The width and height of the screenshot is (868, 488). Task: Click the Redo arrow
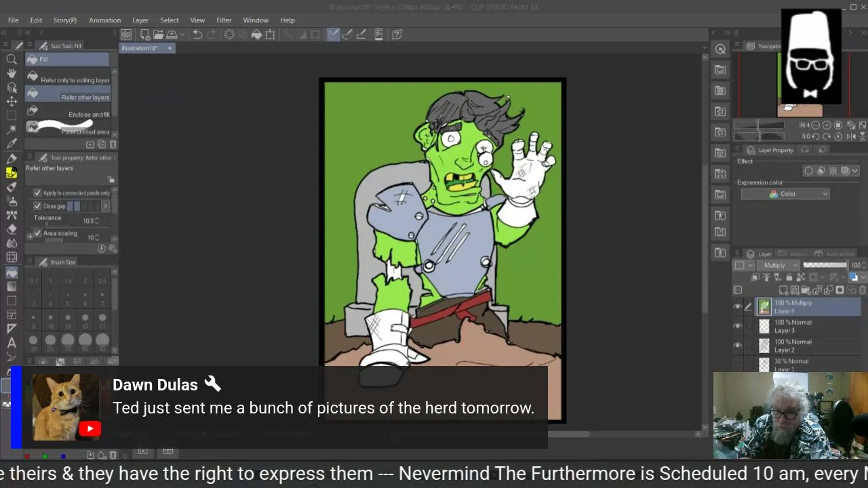pos(211,35)
